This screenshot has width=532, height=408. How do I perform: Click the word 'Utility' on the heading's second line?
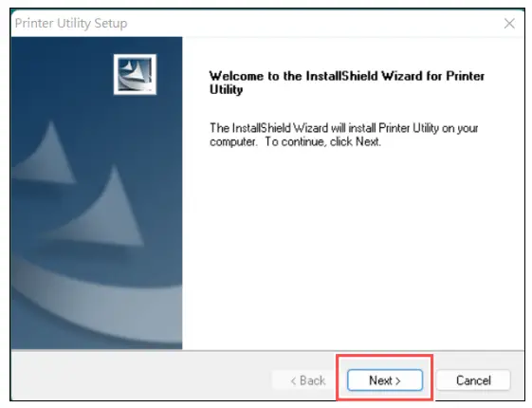226,89
